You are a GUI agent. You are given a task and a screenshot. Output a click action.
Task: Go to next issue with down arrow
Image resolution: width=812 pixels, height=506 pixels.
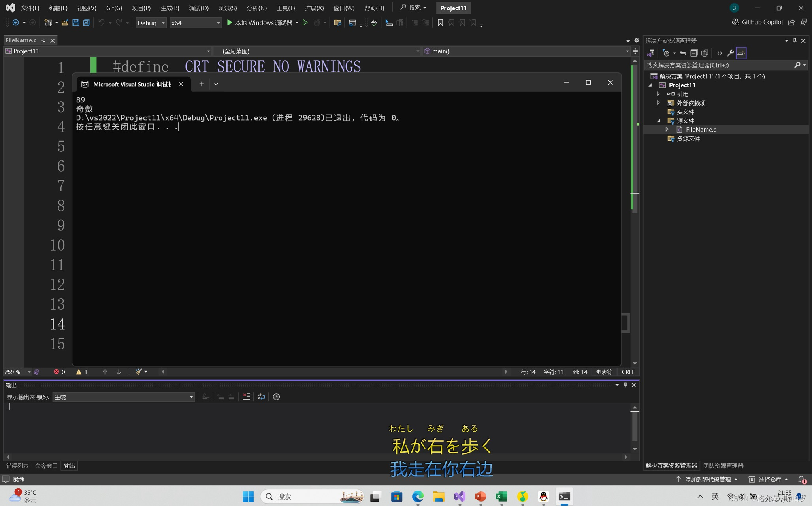[x=119, y=372]
